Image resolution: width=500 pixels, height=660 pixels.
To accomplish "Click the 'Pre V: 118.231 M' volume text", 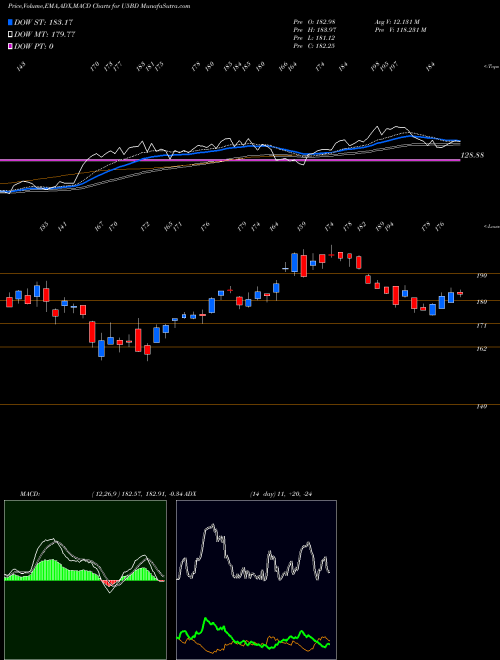I will 399,30.
